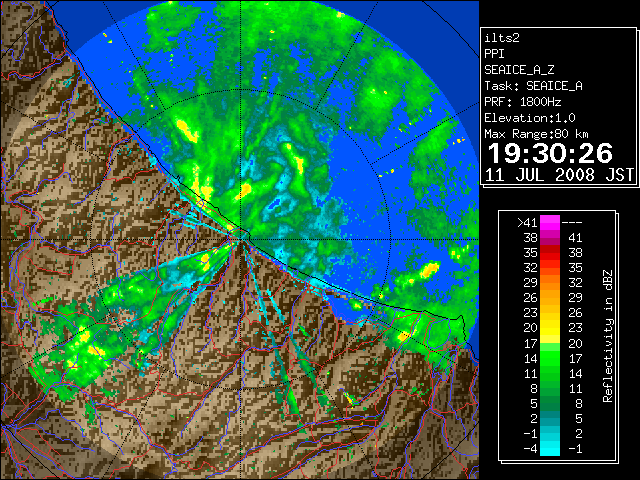
Task: Select the "Elevation:1.0" text
Action: [529, 118]
